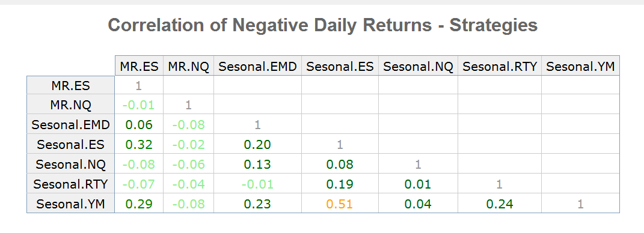Select the Sesonal.NQ row label
Viewport: 644px width, 233px height.
[70, 164]
